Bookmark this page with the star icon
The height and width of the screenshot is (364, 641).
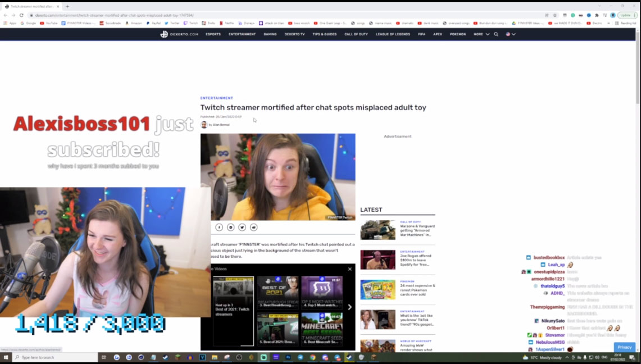coord(554,15)
